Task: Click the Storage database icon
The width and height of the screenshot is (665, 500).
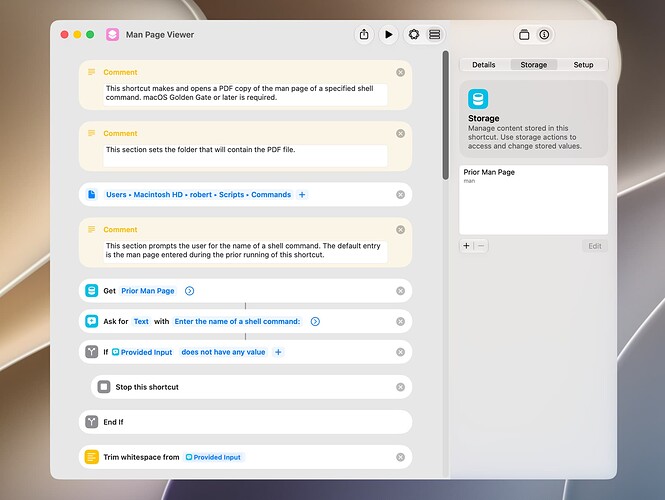Action: click(478, 99)
